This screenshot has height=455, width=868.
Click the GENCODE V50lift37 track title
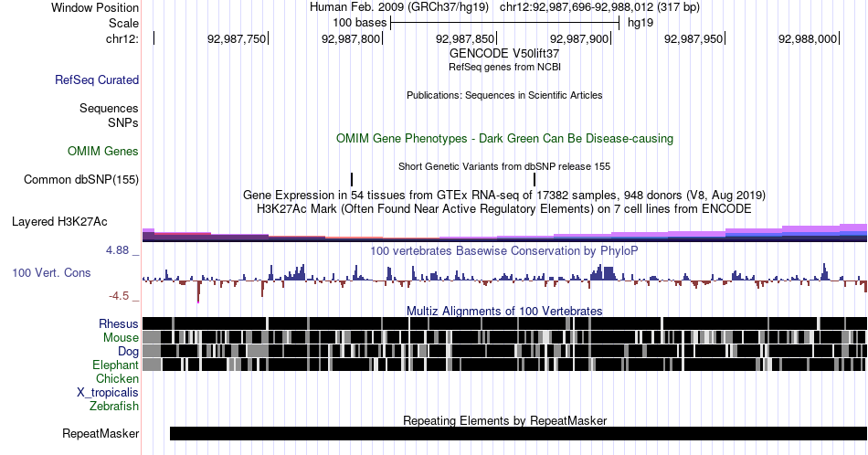504,54
